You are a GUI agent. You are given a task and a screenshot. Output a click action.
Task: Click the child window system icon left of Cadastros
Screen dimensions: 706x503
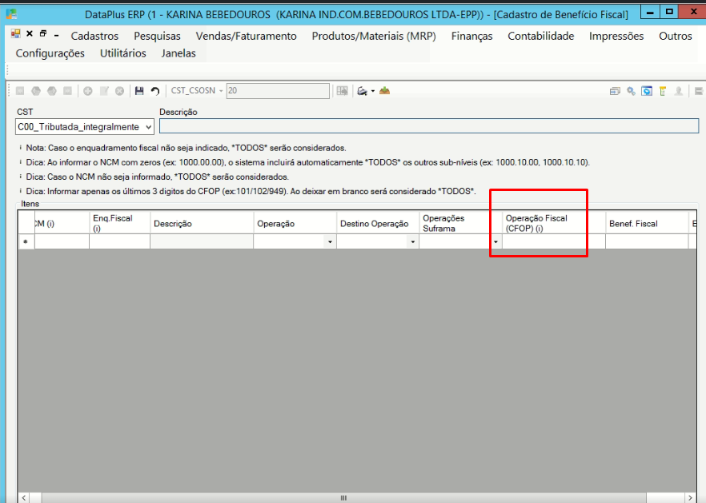16,34
